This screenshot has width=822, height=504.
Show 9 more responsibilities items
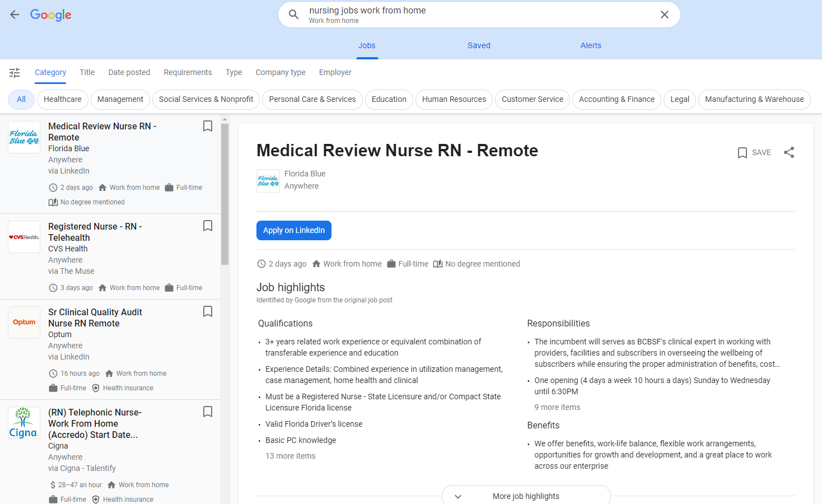(x=557, y=407)
